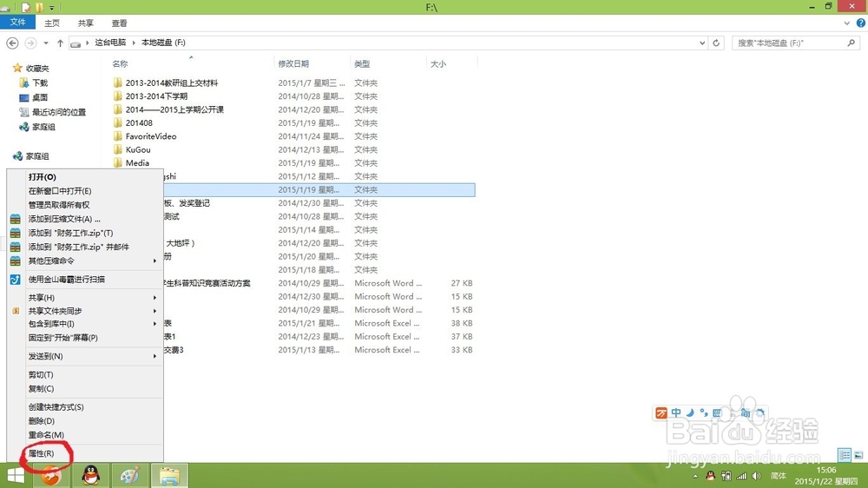Screen dimensions: 868x488
Task: Open the Paint app on taskbar
Action: pos(129,476)
